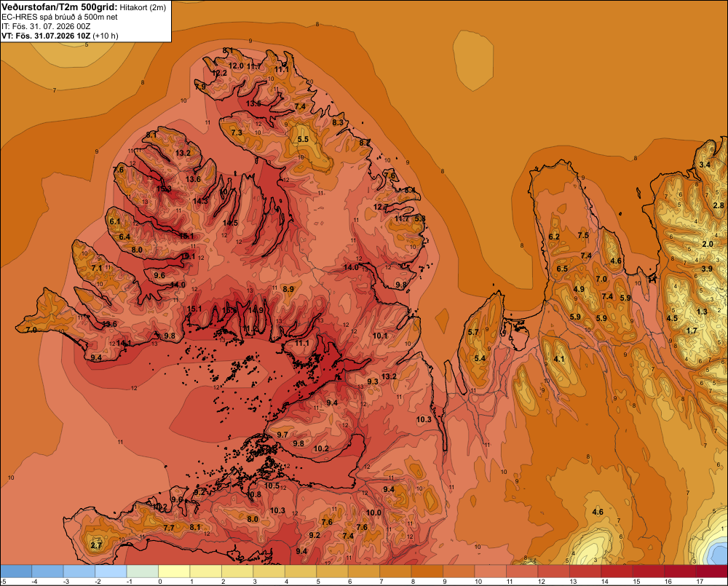Select the 12.0 temperature value on the map
The width and height of the screenshot is (728, 586).
pos(236,66)
